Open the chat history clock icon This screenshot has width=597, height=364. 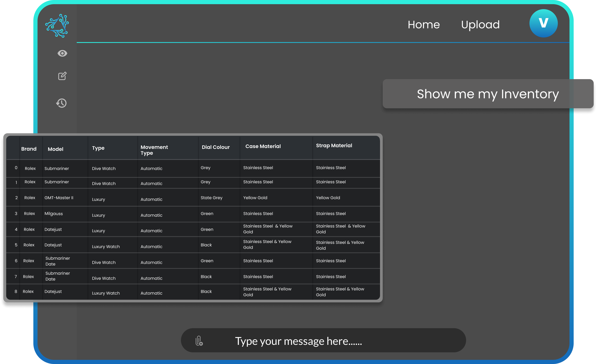pyautogui.click(x=61, y=103)
